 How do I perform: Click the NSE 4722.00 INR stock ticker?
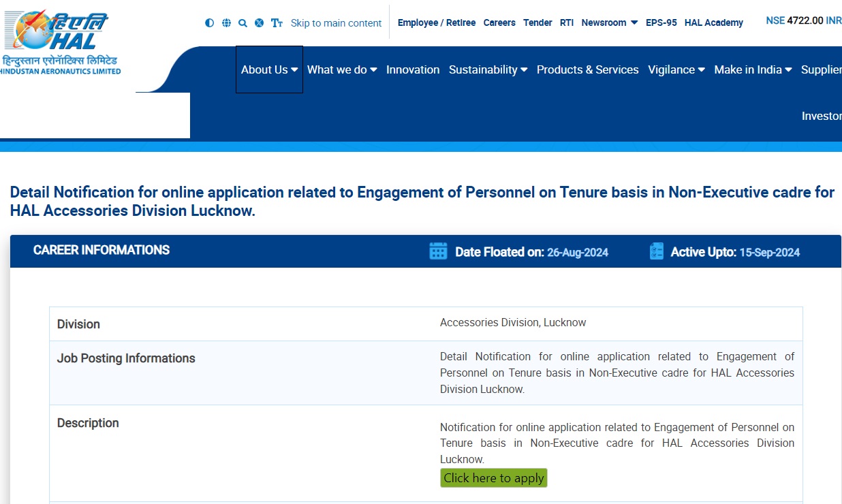(804, 20)
